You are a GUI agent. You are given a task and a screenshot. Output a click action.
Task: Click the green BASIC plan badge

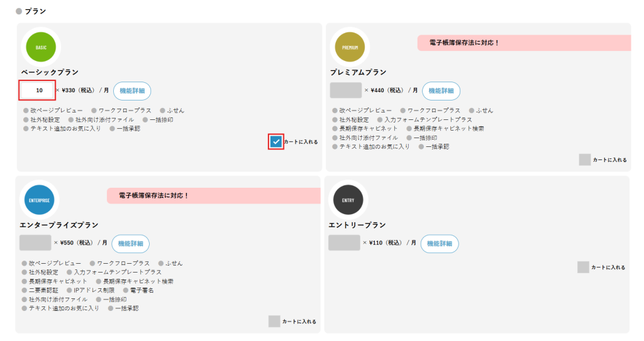(41, 47)
